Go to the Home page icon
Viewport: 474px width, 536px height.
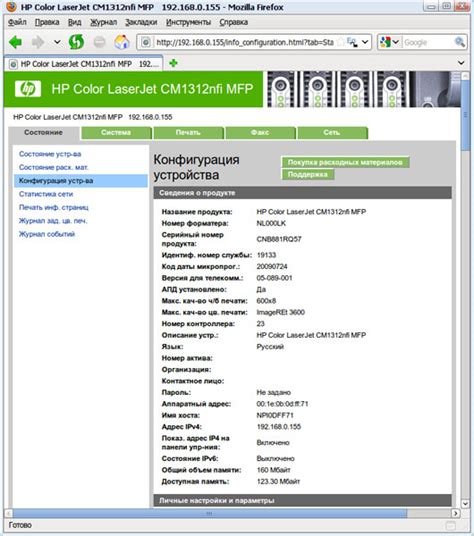pos(122,42)
